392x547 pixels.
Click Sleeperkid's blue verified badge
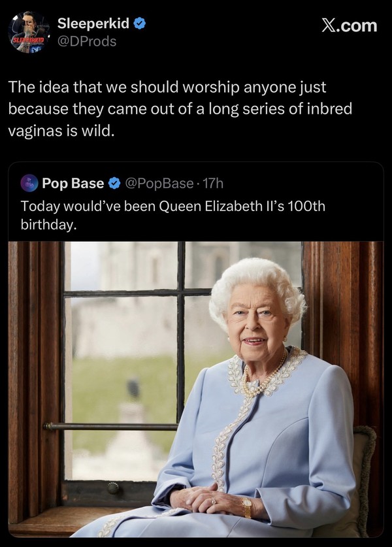point(140,25)
